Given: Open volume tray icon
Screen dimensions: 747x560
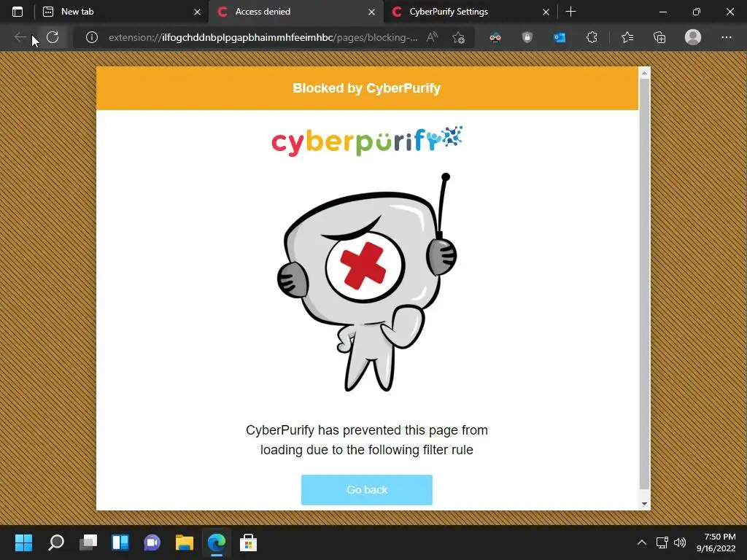Looking at the screenshot, I should [680, 542].
